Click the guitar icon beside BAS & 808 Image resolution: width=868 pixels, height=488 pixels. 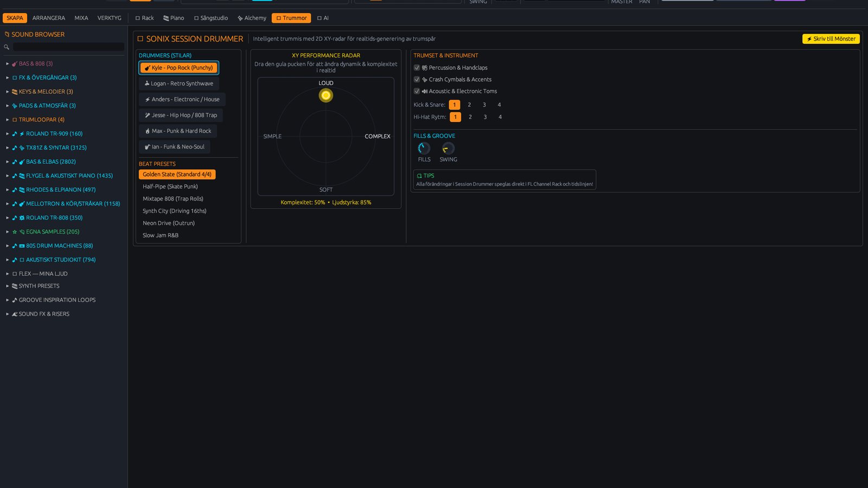tap(15, 63)
